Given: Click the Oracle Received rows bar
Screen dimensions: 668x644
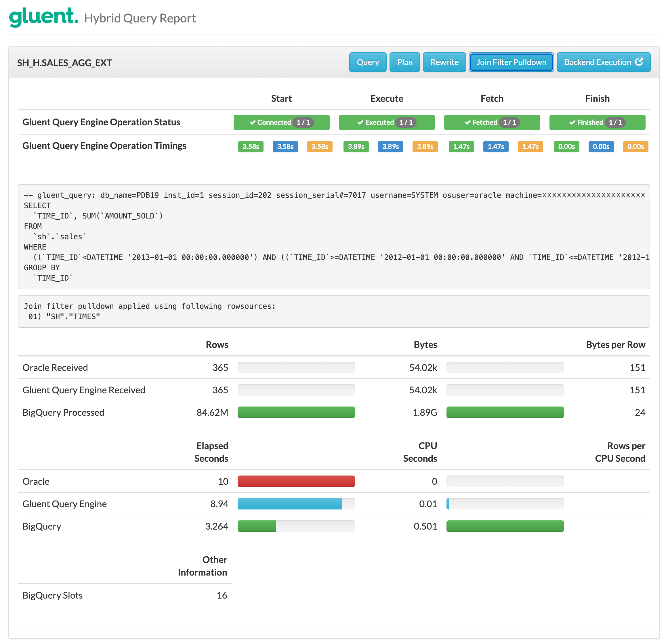Looking at the screenshot, I should [x=296, y=367].
